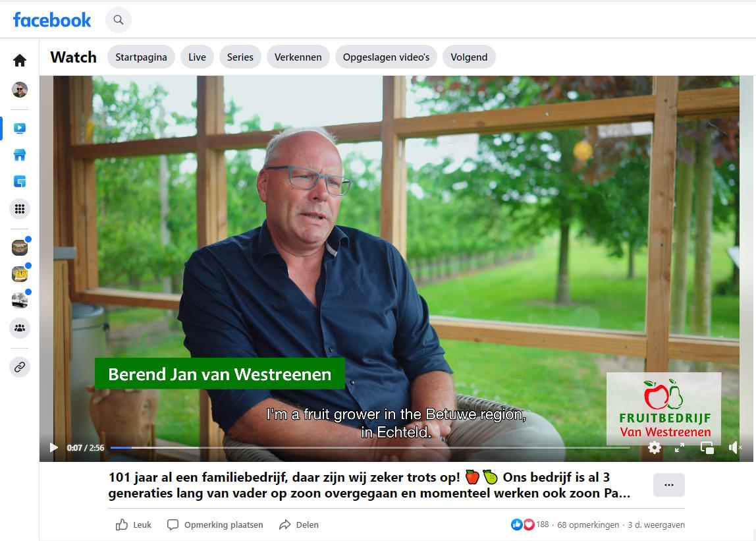
Task: Toggle picture-in-picture mini player
Action: point(707,448)
